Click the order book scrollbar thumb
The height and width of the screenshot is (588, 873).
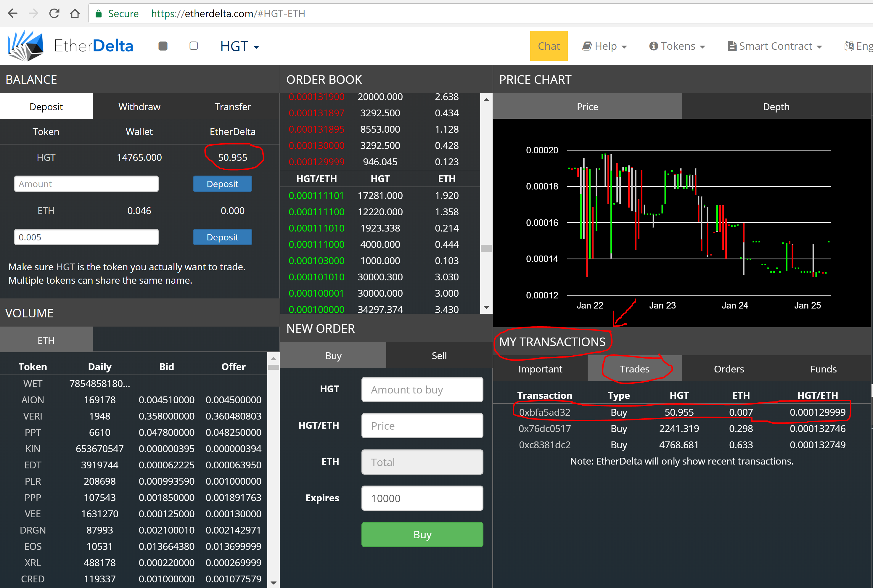pyautogui.click(x=486, y=248)
